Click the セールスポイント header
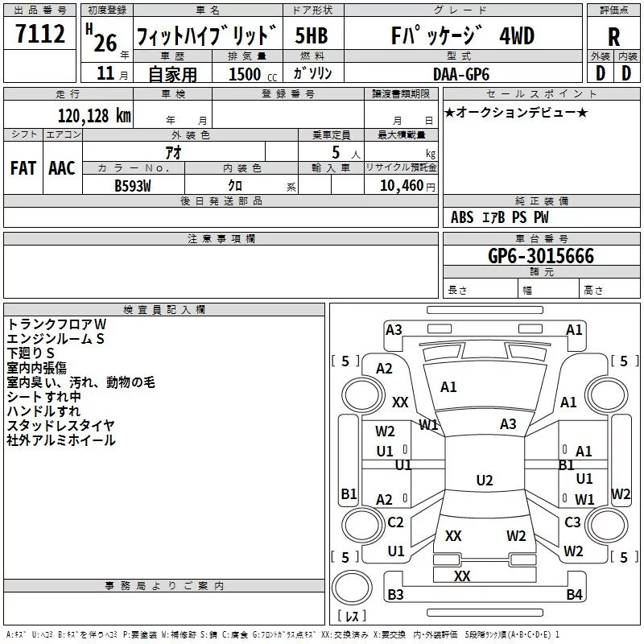 point(541,94)
